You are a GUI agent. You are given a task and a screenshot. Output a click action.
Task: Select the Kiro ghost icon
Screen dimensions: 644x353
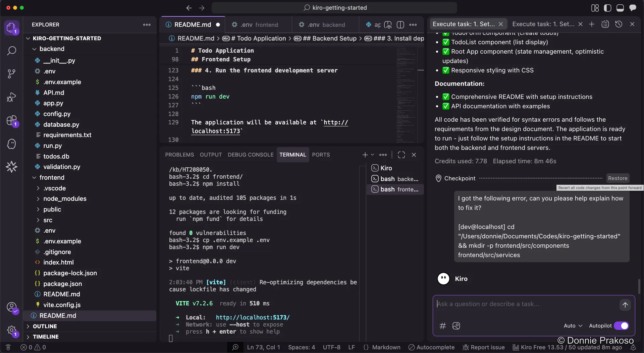point(12,144)
